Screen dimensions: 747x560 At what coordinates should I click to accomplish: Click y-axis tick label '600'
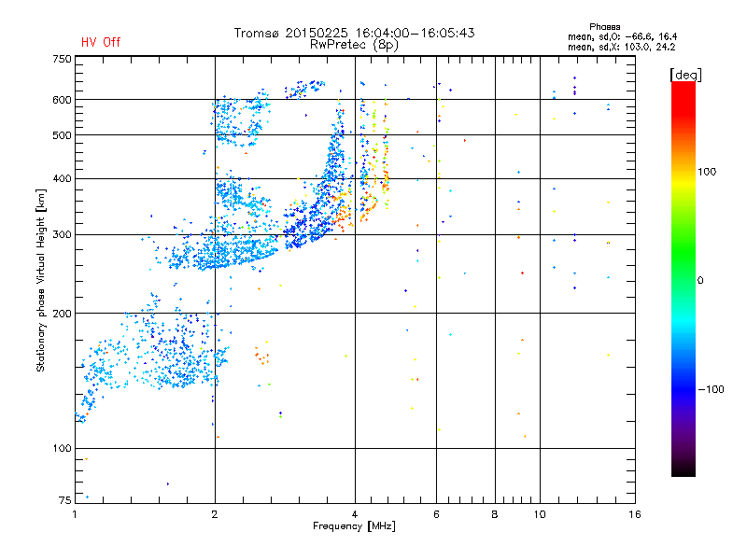62,100
